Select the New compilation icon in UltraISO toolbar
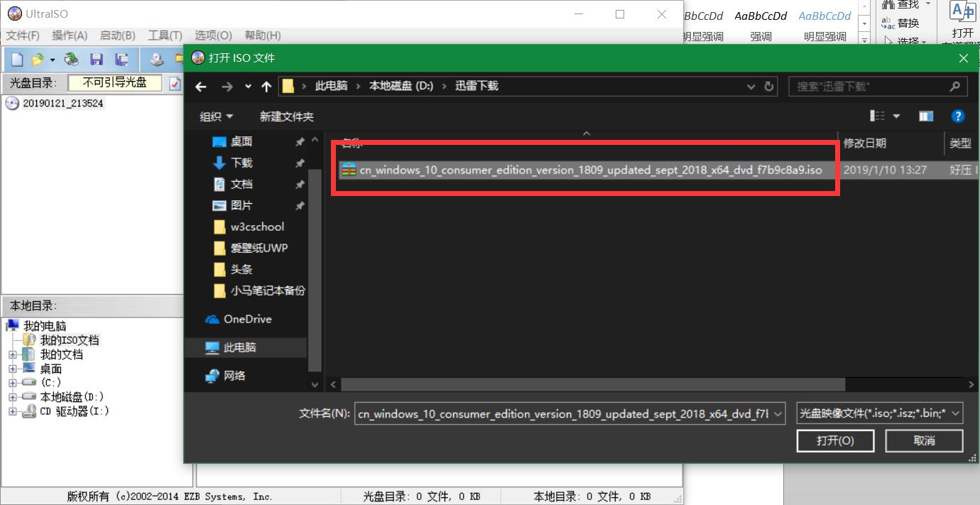Screen dimensions: 980x505 click(17, 59)
